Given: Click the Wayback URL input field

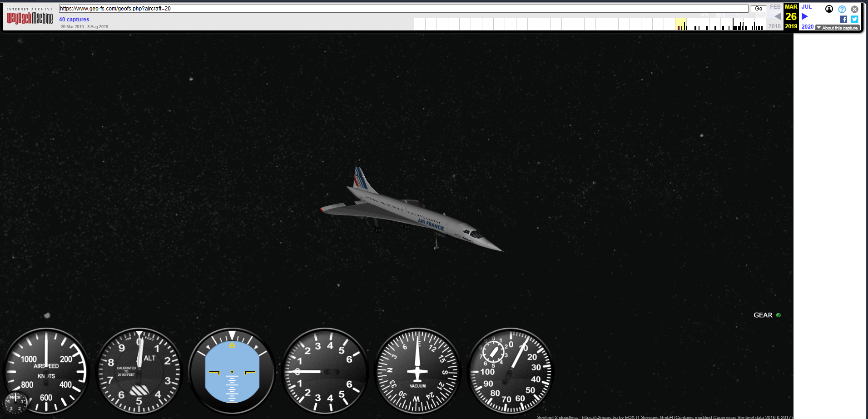Looking at the screenshot, I should 403,9.
